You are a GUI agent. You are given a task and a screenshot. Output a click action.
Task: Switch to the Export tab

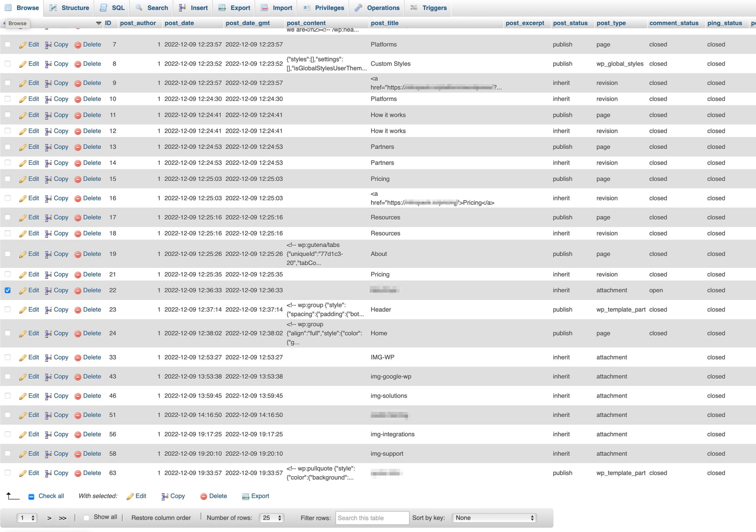234,8
